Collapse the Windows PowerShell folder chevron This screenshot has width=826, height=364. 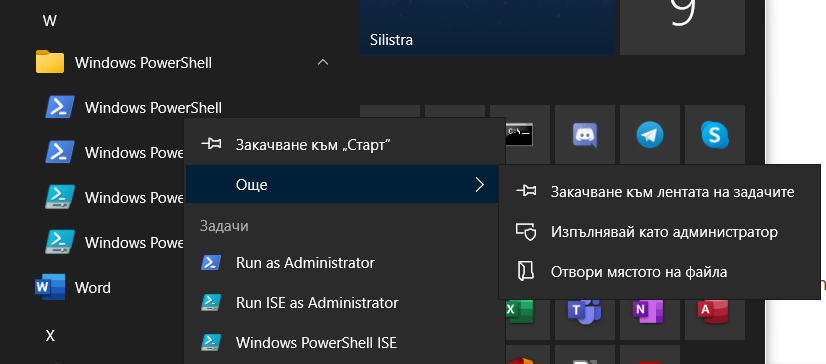pyautogui.click(x=323, y=63)
